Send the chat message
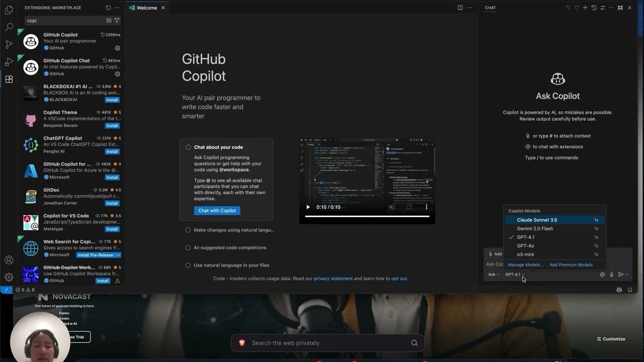Viewport: 644px width, 362px height. point(621,275)
